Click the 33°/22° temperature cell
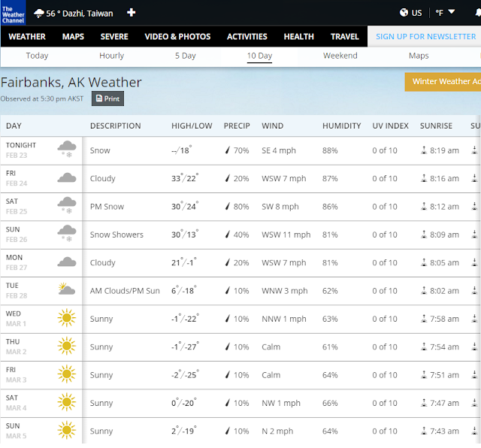This screenshot has height=448, width=481. coord(185,177)
